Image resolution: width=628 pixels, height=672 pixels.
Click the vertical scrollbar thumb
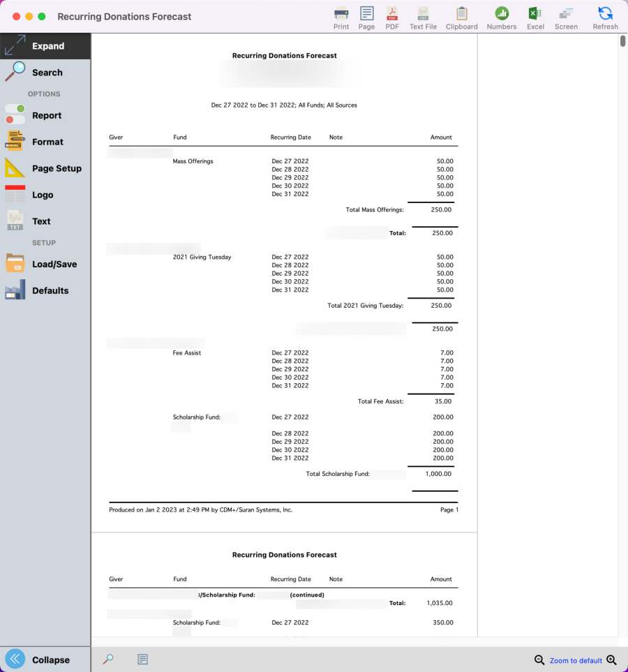(622, 41)
